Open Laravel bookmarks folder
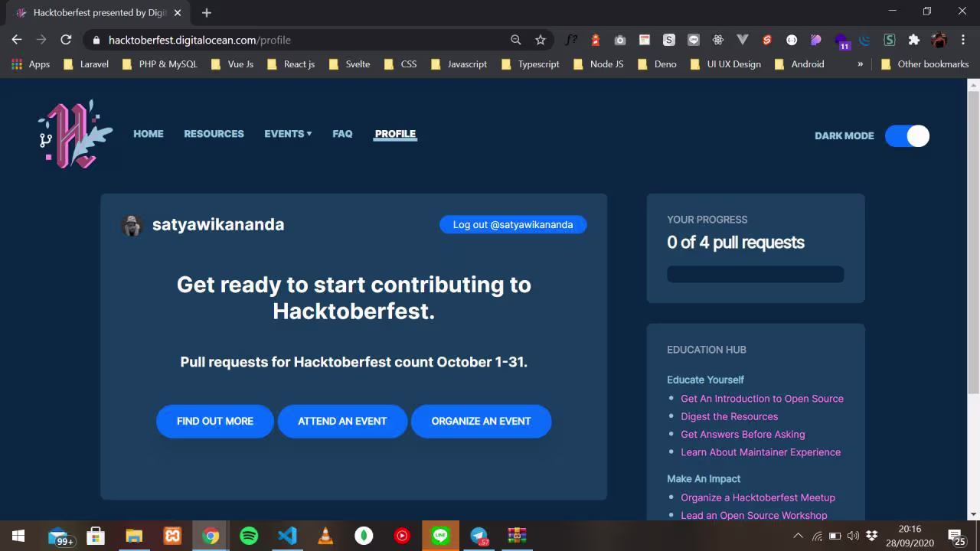980x551 pixels. (x=86, y=64)
